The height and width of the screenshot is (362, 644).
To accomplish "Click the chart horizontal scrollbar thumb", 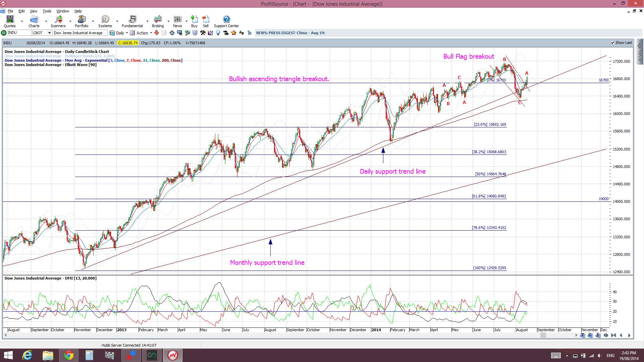I will (543, 335).
